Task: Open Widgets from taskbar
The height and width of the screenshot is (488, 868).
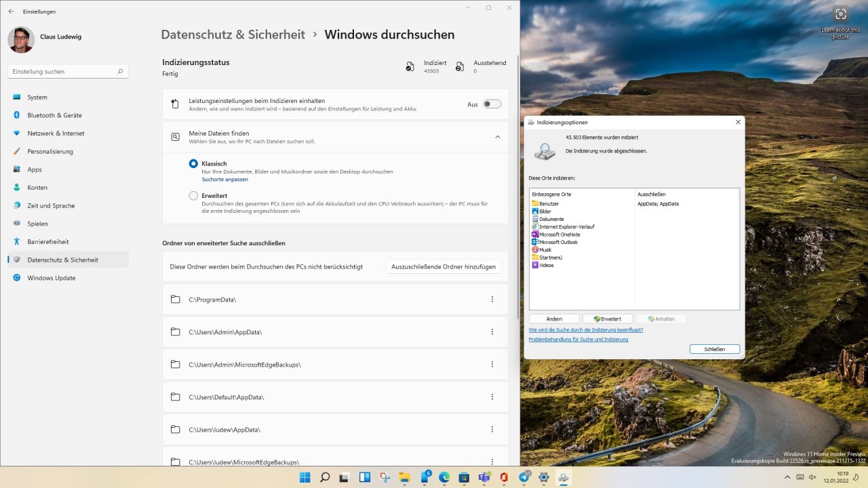Action: [365, 477]
